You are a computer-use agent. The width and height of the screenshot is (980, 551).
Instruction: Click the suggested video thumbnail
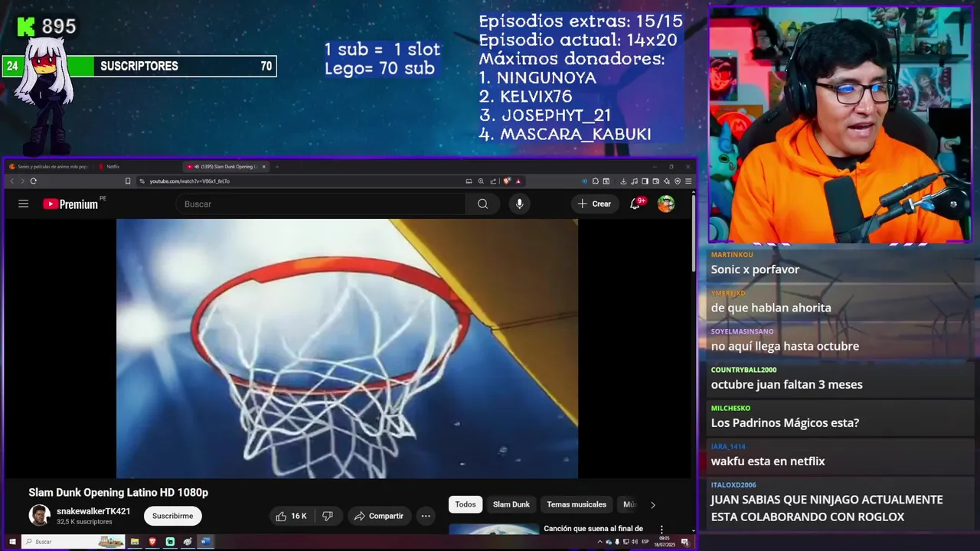pyautogui.click(x=494, y=529)
